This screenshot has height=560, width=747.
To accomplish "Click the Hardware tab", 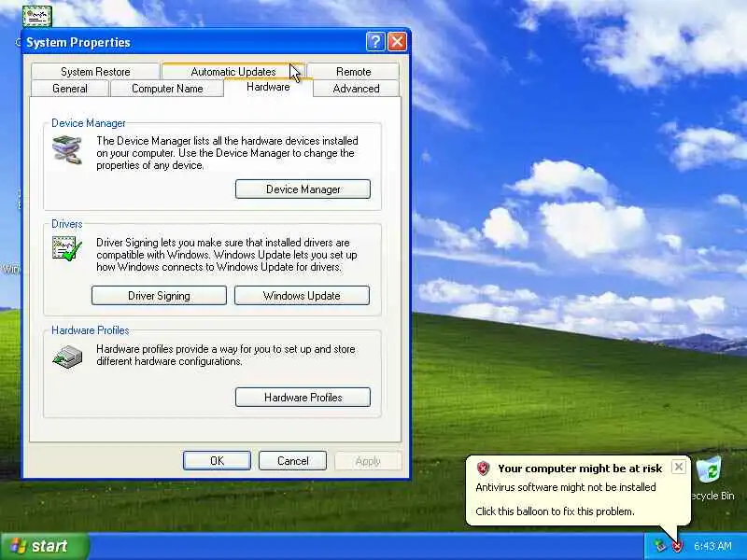I will 268,87.
